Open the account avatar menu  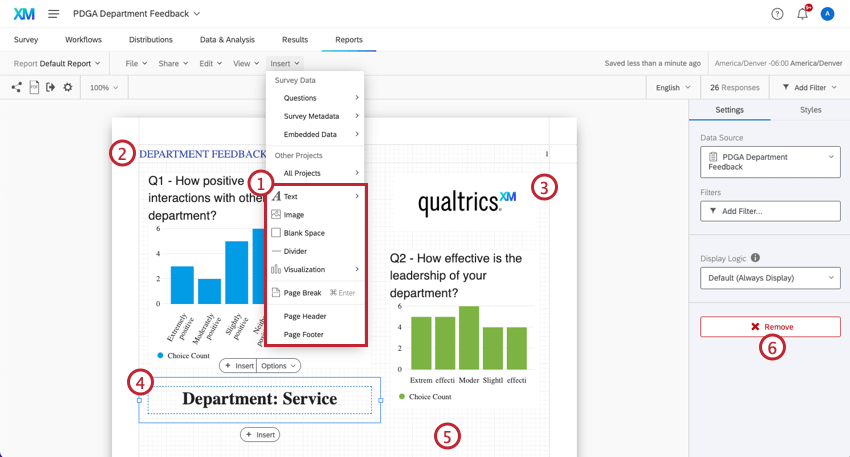tap(827, 14)
